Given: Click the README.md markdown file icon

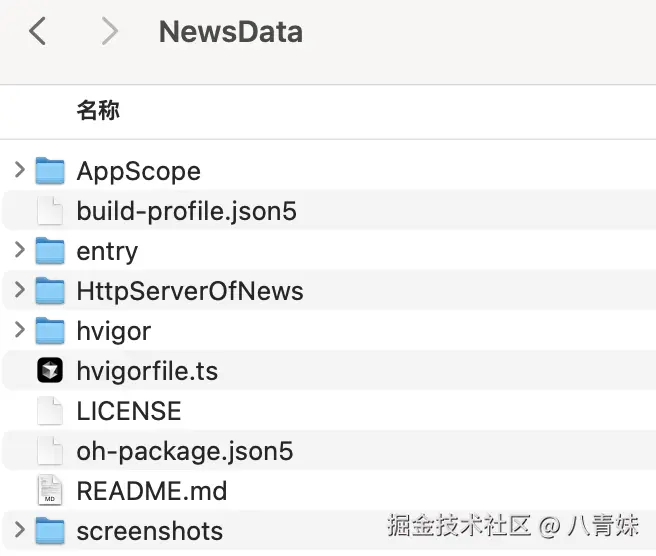Looking at the screenshot, I should pyautogui.click(x=50, y=491).
